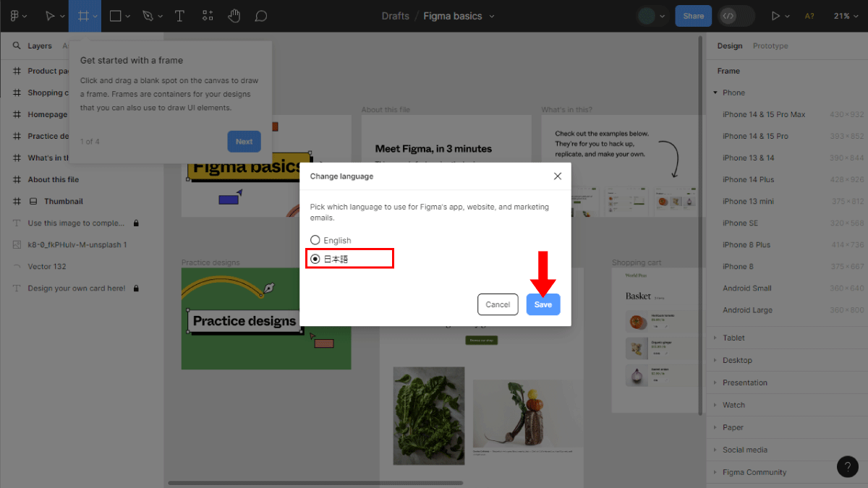Expand the Tablet frame presets
The image size is (868, 488).
click(x=715, y=338)
